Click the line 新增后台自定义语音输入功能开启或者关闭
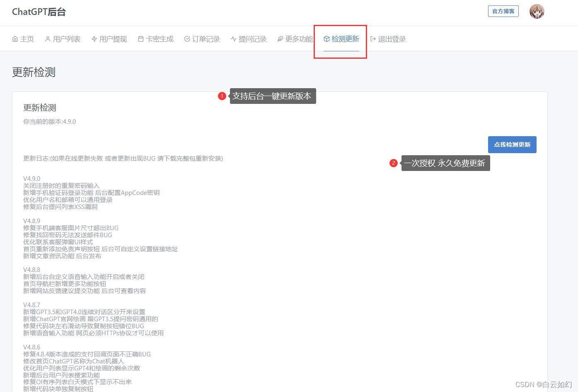 [x=84, y=277]
